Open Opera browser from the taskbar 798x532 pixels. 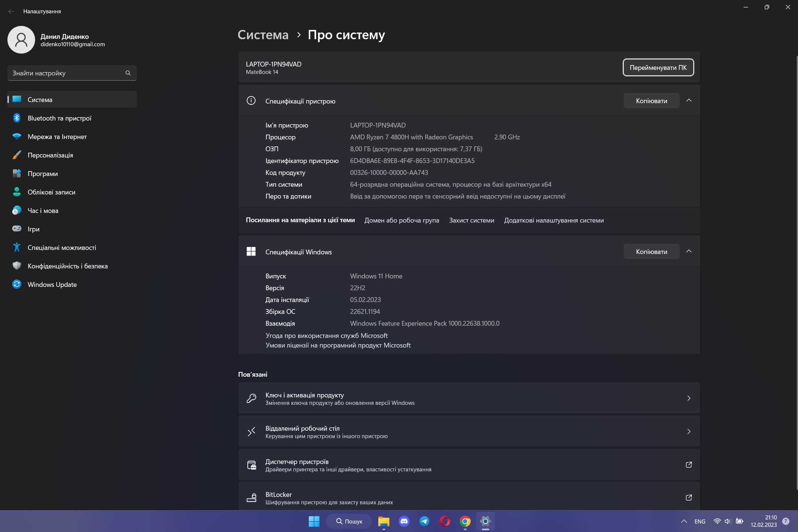[445, 521]
